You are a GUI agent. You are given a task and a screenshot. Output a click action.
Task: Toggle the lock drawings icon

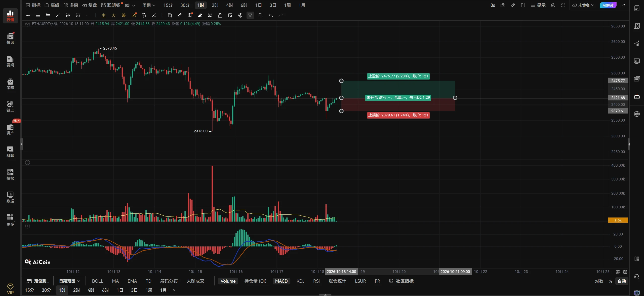pos(220,15)
